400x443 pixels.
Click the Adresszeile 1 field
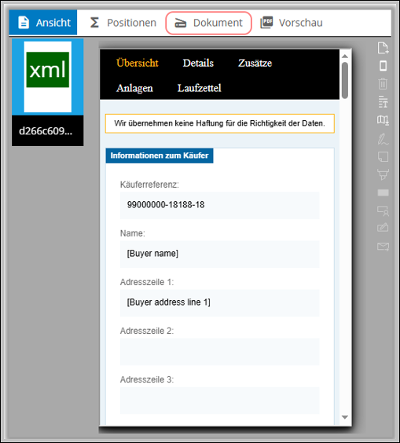click(x=220, y=303)
